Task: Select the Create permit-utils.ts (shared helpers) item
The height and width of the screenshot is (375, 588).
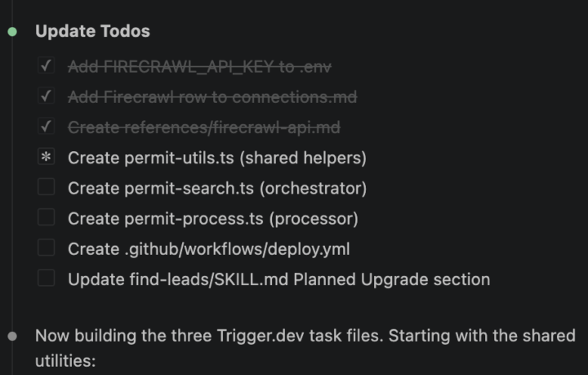Action: pyautogui.click(x=217, y=158)
